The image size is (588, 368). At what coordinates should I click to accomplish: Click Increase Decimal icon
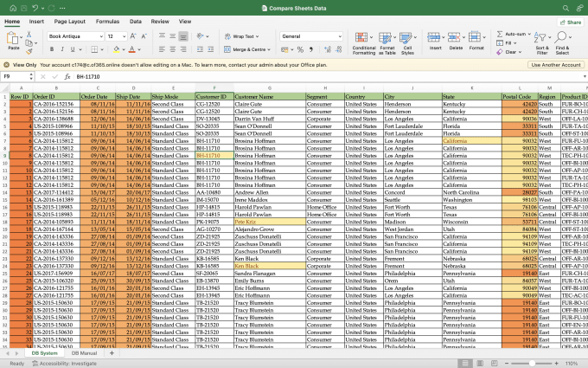pyautogui.click(x=328, y=49)
